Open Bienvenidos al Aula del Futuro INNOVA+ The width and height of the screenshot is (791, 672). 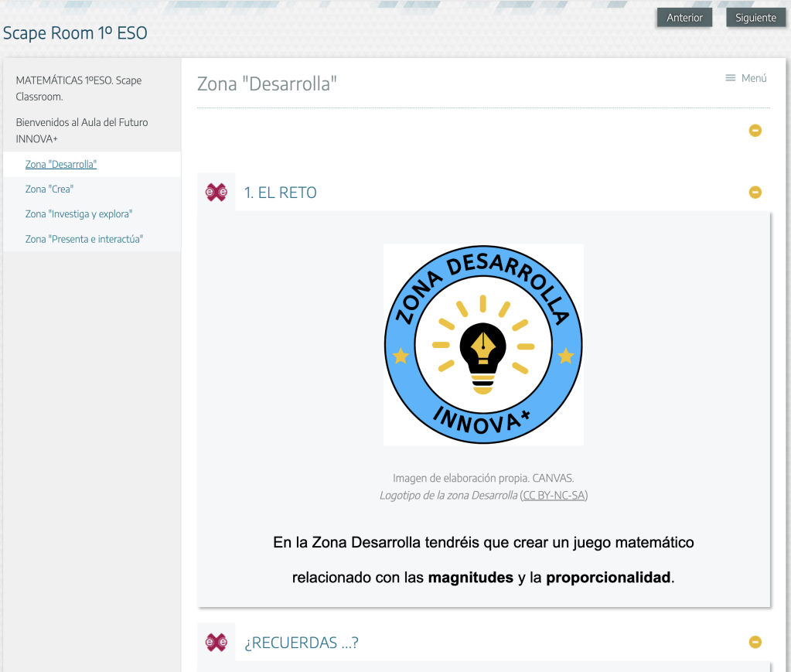pyautogui.click(x=81, y=131)
